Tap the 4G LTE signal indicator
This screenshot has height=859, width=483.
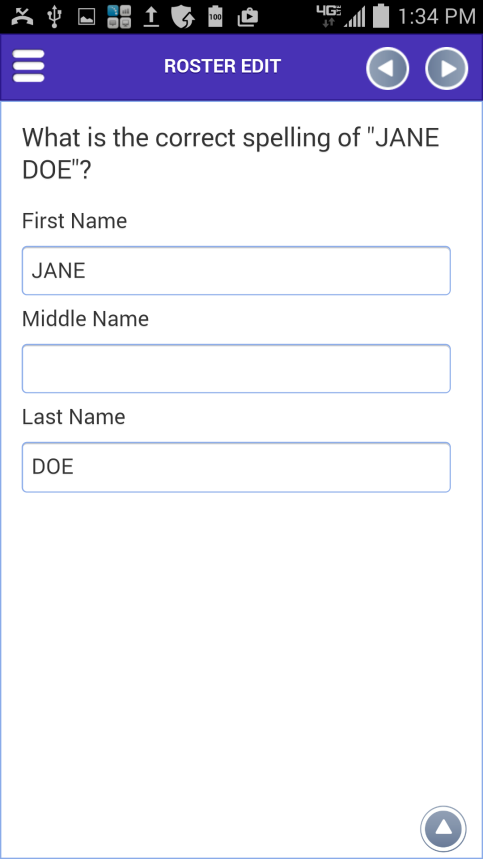(329, 16)
